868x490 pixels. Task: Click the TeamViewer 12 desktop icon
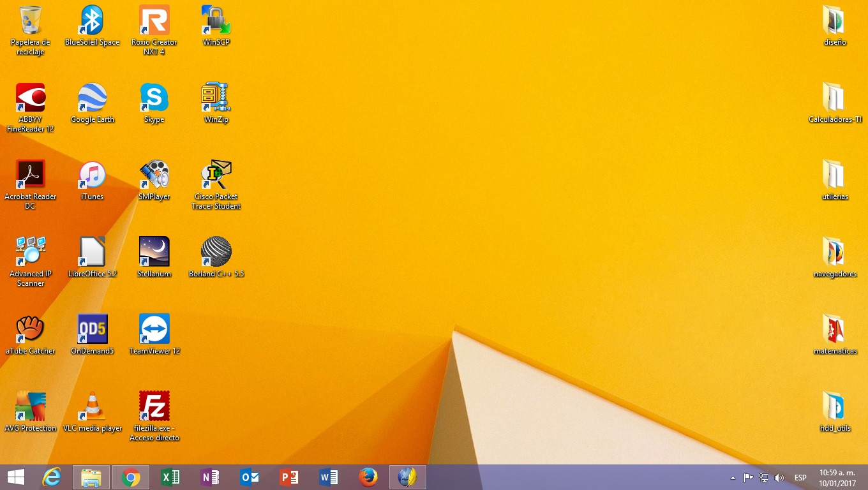click(x=154, y=329)
